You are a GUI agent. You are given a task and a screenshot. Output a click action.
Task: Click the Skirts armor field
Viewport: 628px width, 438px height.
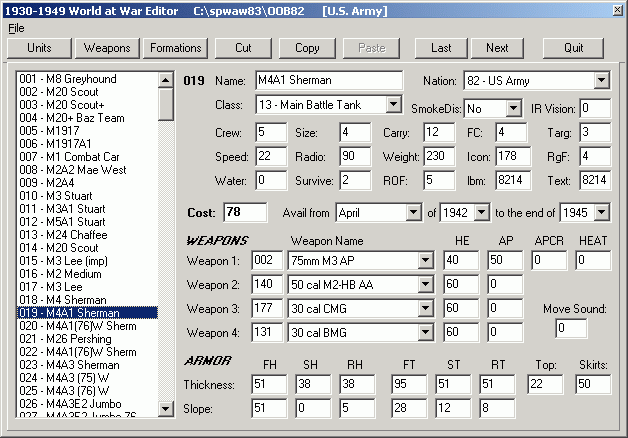(x=593, y=384)
